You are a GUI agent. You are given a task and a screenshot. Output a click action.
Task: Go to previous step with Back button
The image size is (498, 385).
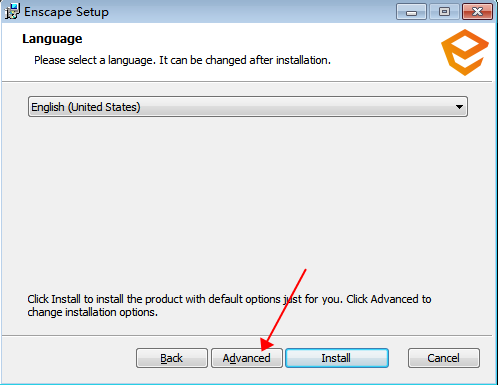click(172, 358)
